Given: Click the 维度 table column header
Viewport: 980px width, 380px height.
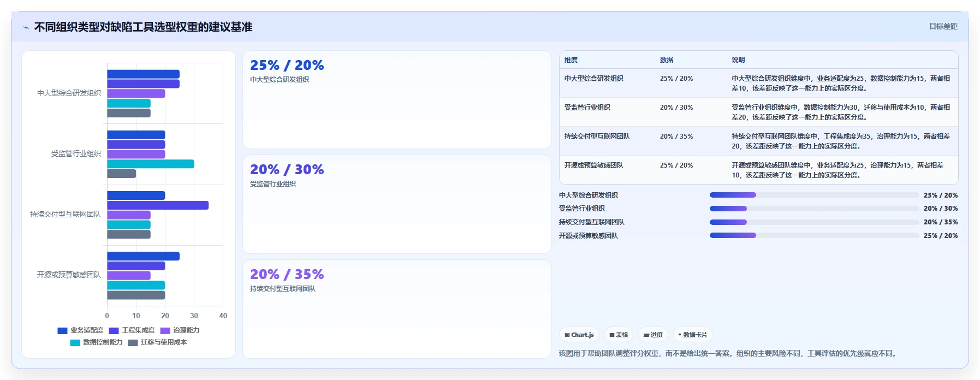Looking at the screenshot, I should click(x=571, y=60).
